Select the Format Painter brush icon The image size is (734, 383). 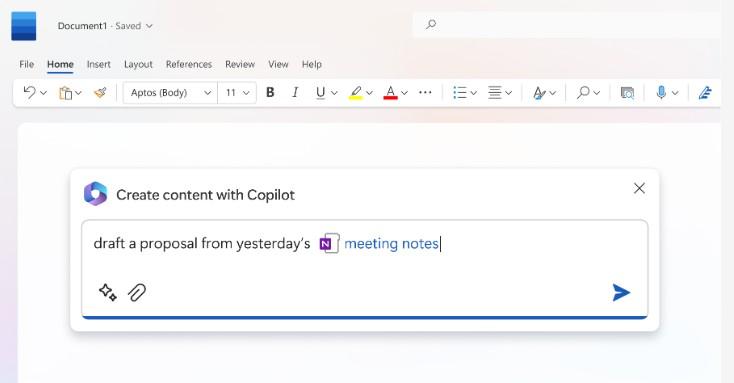[x=100, y=93]
